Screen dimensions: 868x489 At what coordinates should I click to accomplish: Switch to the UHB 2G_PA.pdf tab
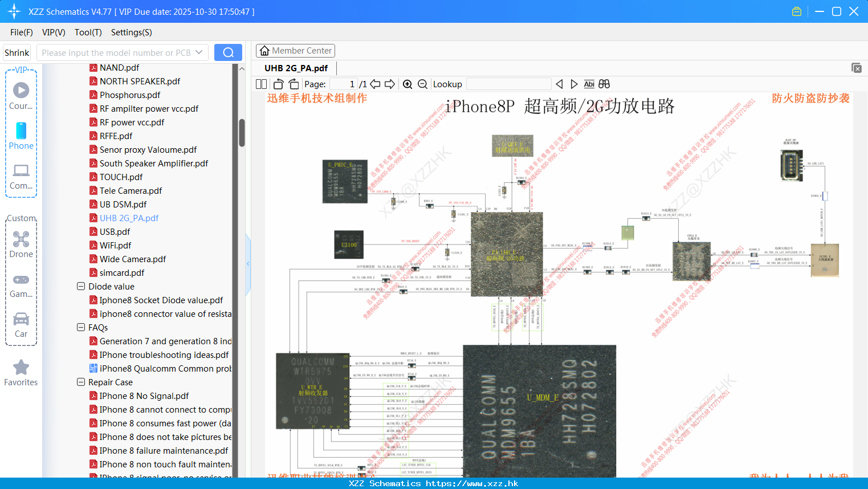(296, 68)
